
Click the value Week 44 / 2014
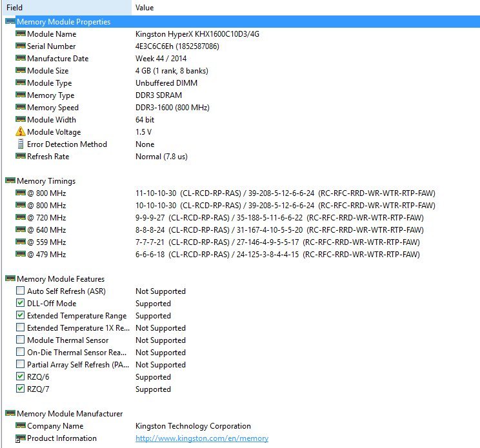click(x=161, y=59)
